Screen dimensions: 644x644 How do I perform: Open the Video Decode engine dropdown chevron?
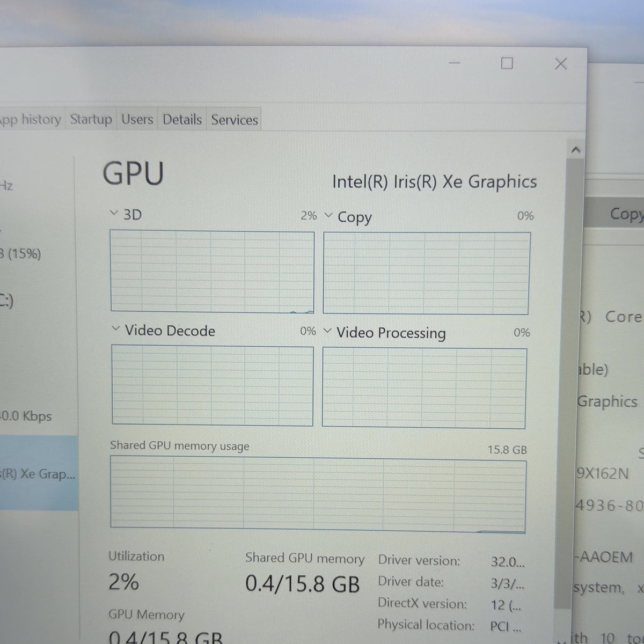pos(115,328)
